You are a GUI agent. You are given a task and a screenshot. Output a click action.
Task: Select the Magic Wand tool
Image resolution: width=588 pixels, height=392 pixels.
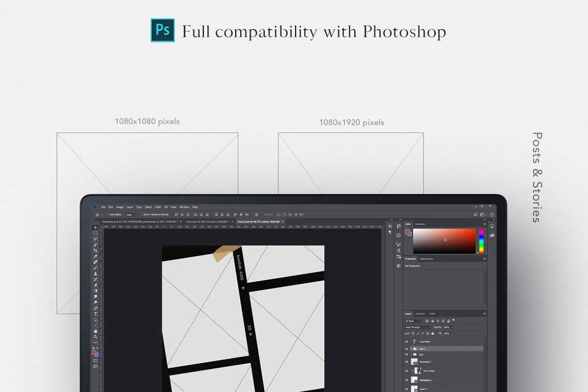(x=95, y=245)
